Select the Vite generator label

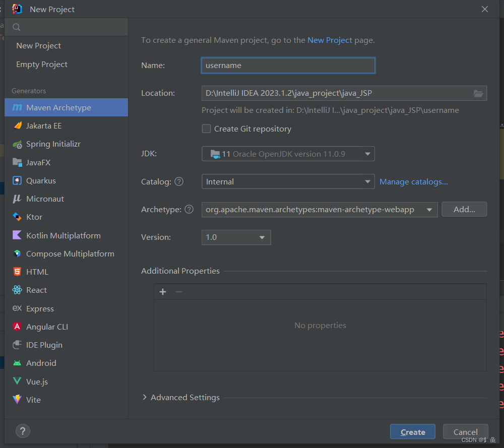33,400
